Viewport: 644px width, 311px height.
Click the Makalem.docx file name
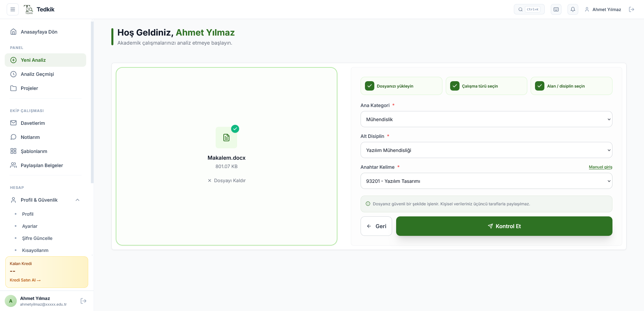coord(226,158)
